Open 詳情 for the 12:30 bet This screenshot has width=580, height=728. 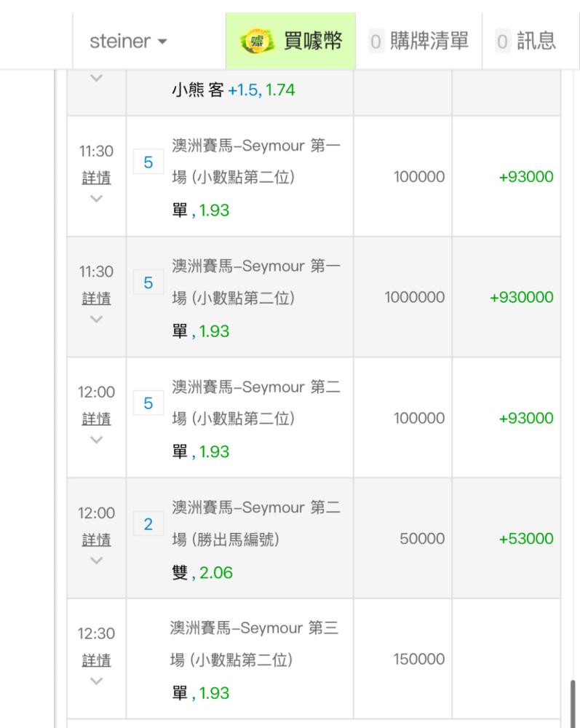click(96, 660)
